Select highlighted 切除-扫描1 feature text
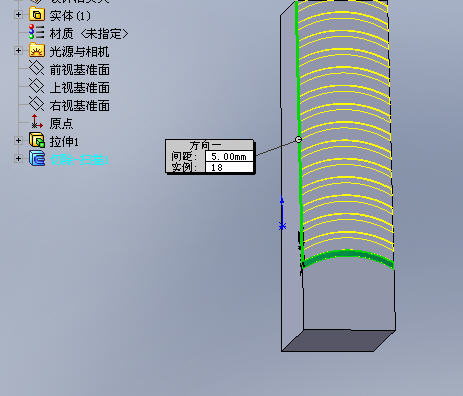 point(79,160)
